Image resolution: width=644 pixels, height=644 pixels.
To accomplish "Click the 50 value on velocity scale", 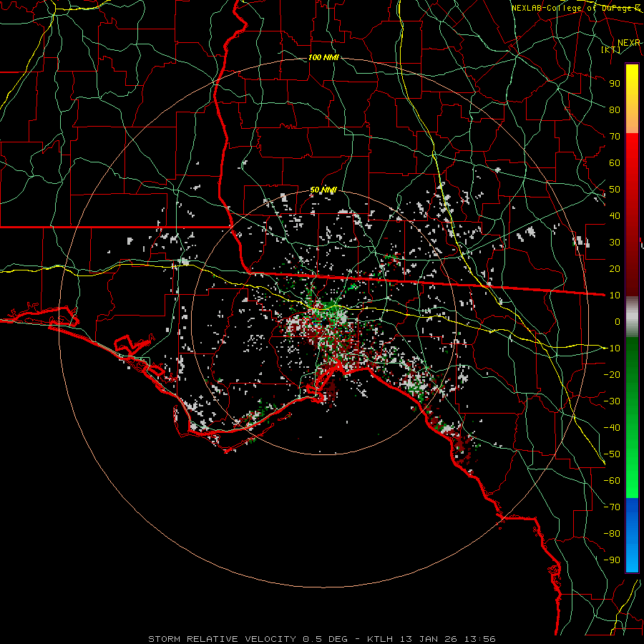I will tap(615, 190).
